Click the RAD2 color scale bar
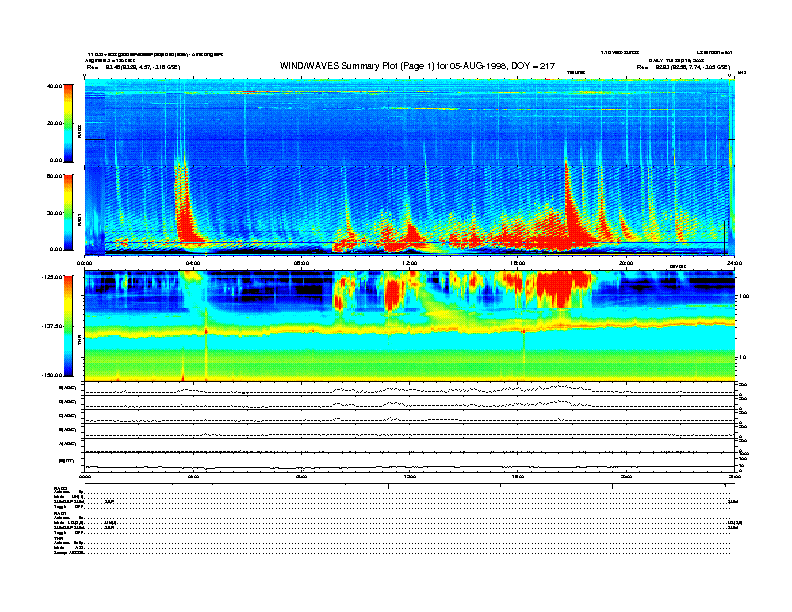 (68, 123)
